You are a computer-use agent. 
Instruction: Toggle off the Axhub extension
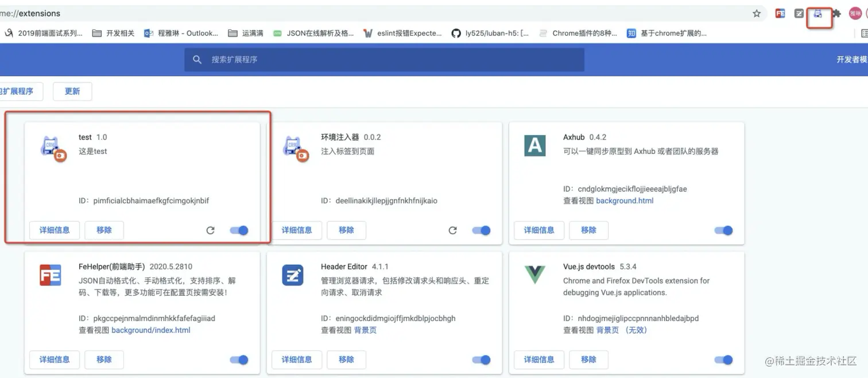[724, 230]
